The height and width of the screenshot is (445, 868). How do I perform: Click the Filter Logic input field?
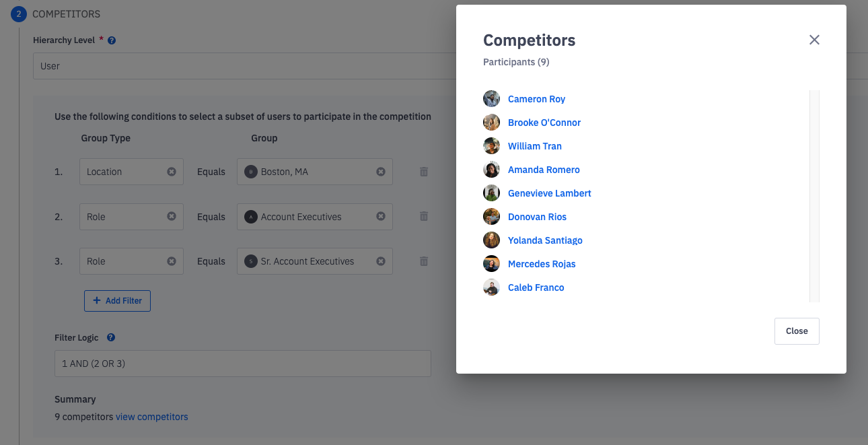coord(242,364)
